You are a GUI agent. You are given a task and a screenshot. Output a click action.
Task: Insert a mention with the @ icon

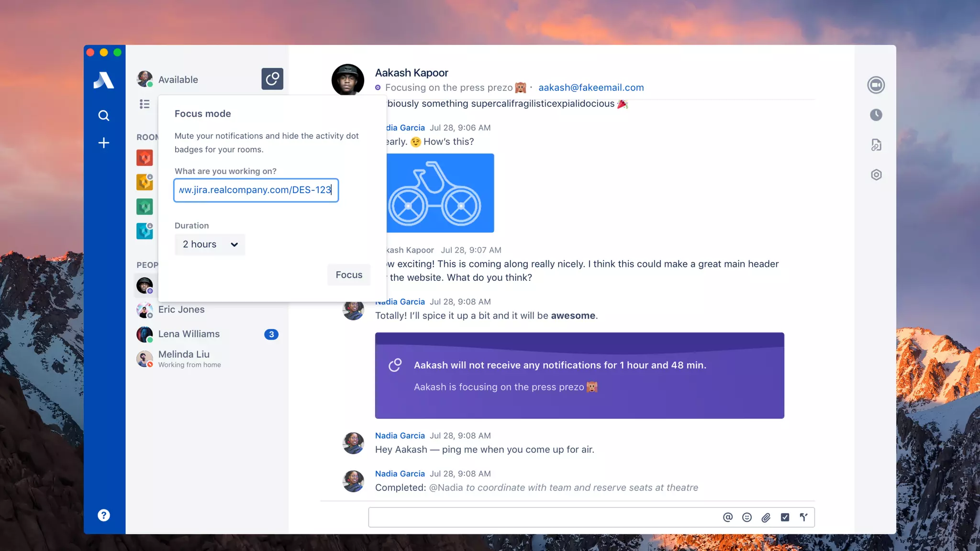[x=728, y=517]
